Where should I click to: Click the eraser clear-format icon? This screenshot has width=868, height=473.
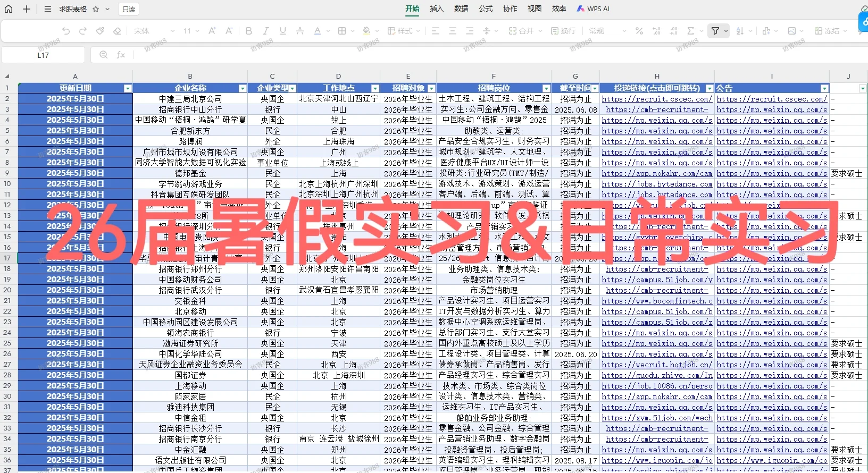coord(117,31)
